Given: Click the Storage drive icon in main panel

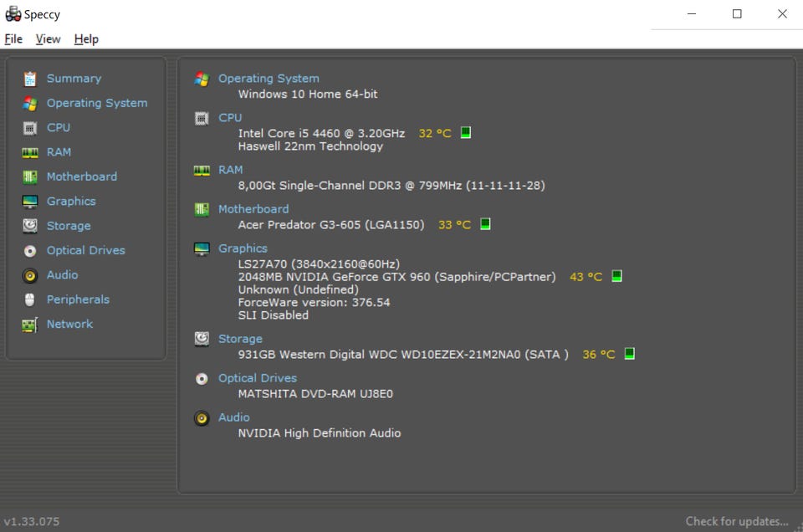Looking at the screenshot, I should point(202,339).
